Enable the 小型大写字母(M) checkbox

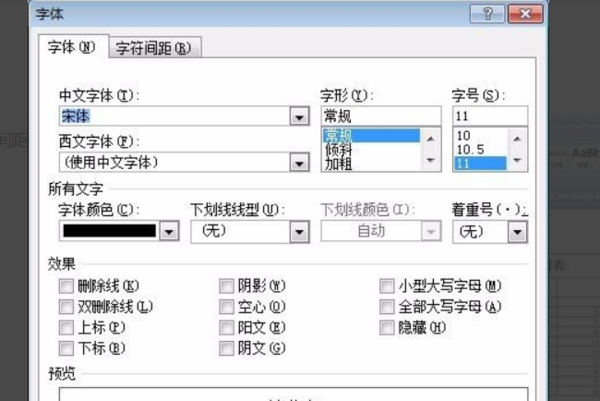tap(387, 286)
